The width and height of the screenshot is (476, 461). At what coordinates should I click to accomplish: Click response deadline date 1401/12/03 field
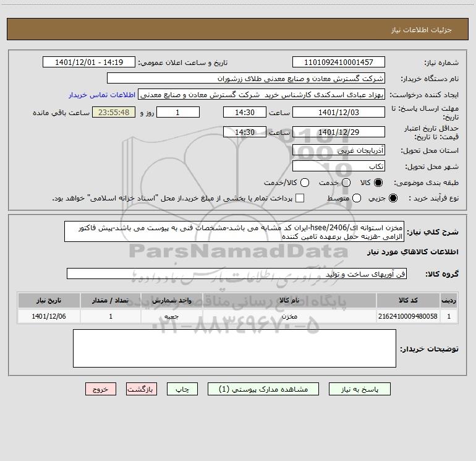pyautogui.click(x=339, y=112)
